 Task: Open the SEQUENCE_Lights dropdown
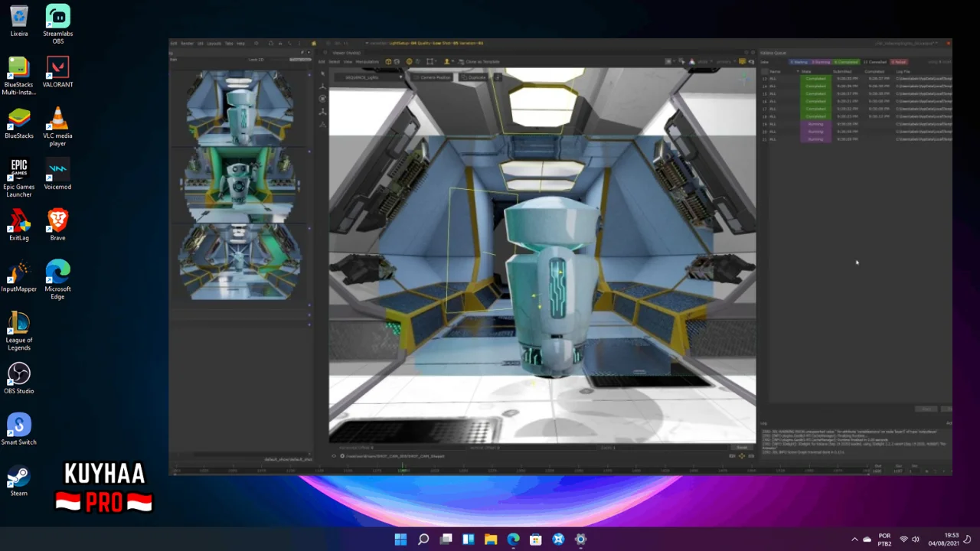coord(369,77)
